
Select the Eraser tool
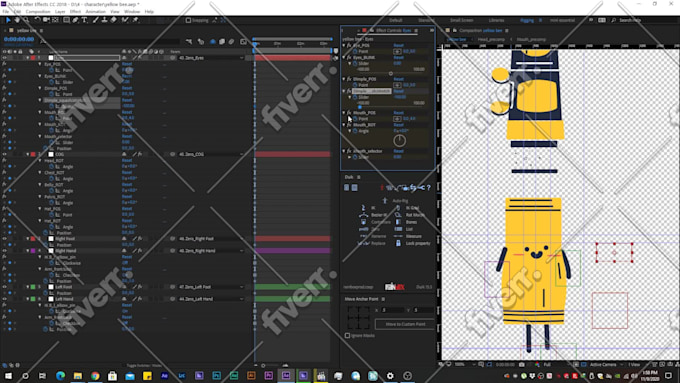click(x=114, y=20)
